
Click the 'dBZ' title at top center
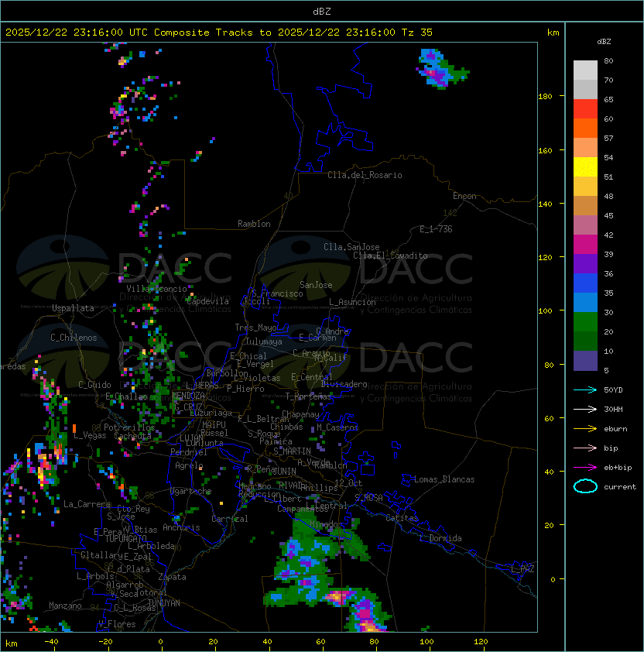click(322, 12)
